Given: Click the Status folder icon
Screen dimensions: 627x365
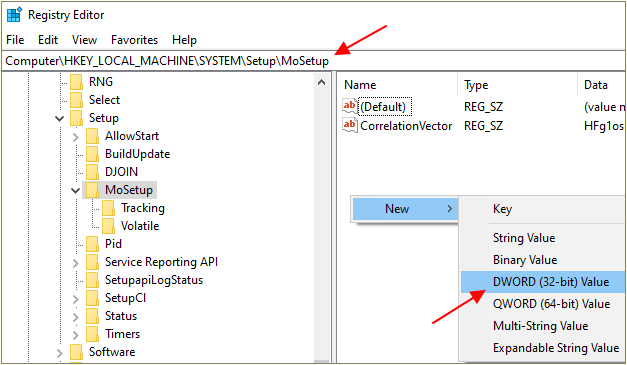Looking at the screenshot, I should pyautogui.click(x=92, y=316).
